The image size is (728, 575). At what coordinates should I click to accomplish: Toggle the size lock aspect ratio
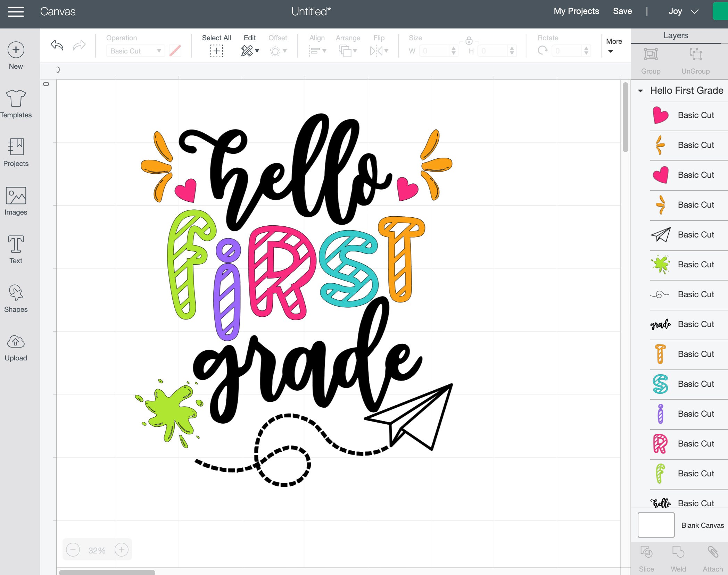tap(470, 41)
